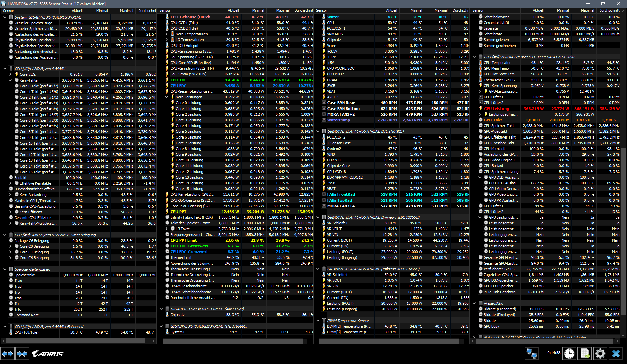
Task: Click the lightning icon next to Vcore
Action: point(324,45)
